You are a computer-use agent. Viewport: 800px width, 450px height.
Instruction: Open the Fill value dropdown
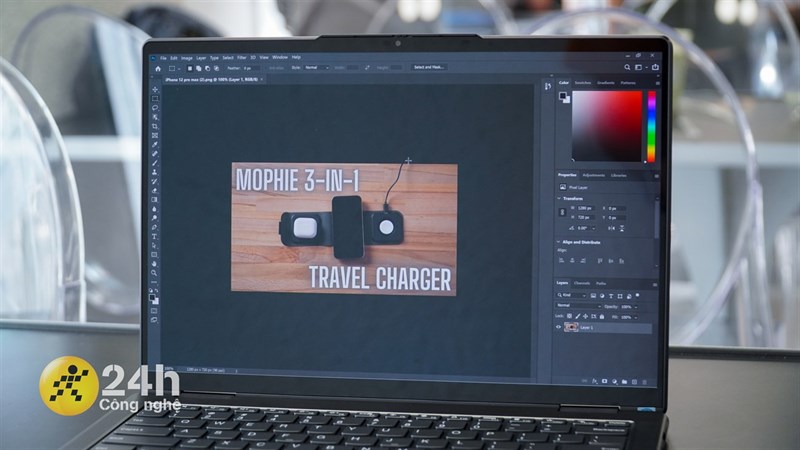[635, 317]
